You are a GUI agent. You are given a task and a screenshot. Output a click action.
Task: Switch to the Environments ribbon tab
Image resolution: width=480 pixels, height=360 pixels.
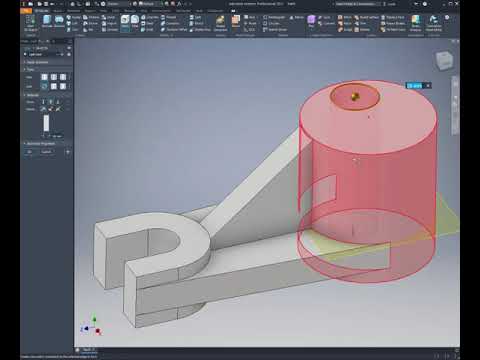pyautogui.click(x=161, y=11)
